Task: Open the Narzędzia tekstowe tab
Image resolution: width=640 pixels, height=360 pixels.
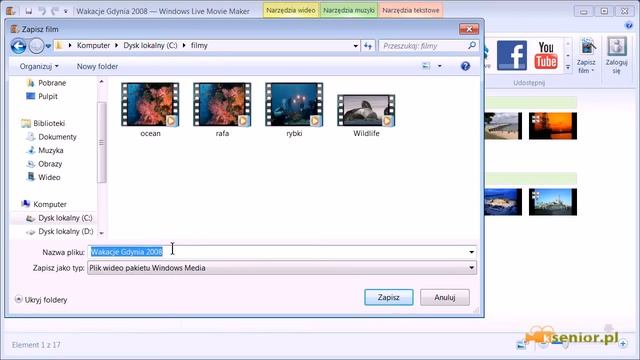Action: pyautogui.click(x=411, y=10)
